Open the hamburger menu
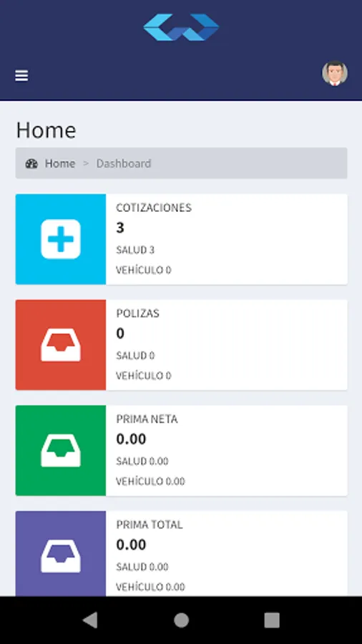The width and height of the screenshot is (362, 644). (21, 76)
